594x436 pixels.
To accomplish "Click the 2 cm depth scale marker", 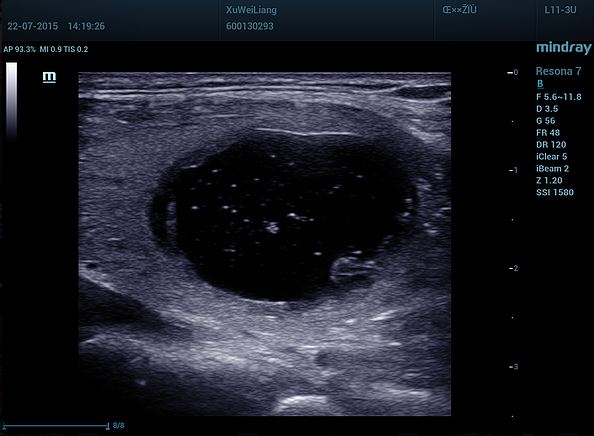I will [514, 268].
